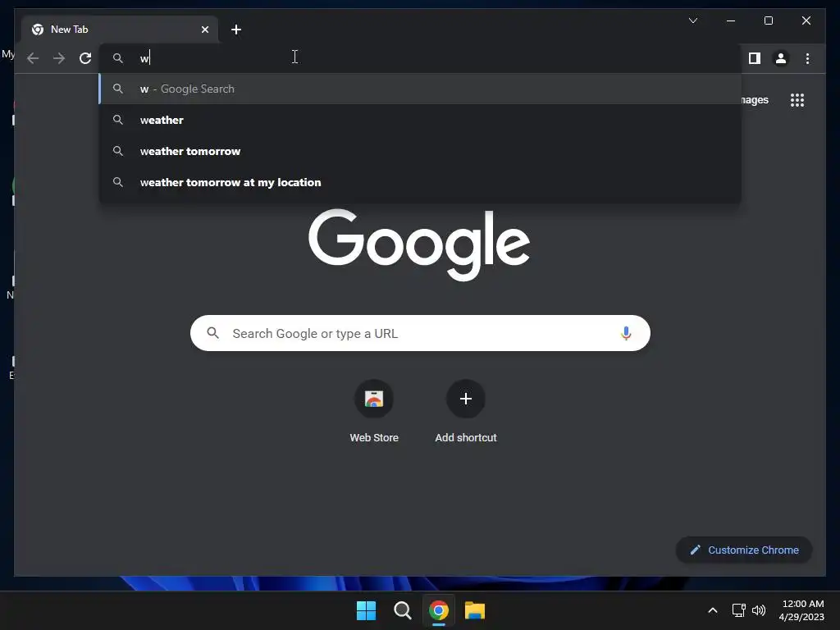Select the 'weather' suggestion

(x=421, y=120)
